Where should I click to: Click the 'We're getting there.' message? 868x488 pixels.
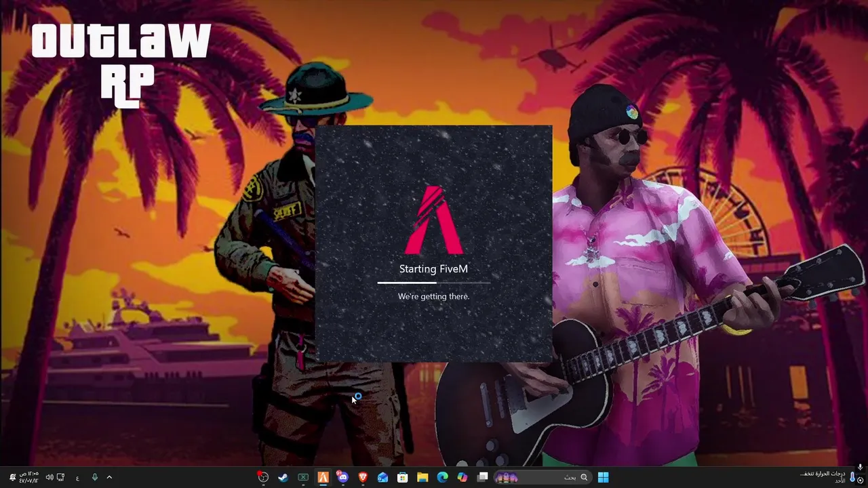coord(433,296)
